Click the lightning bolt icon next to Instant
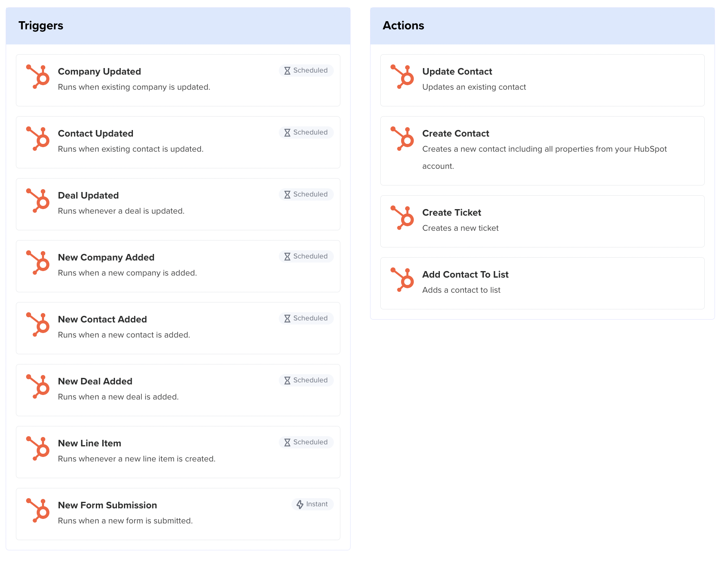The height and width of the screenshot is (565, 728). click(300, 504)
